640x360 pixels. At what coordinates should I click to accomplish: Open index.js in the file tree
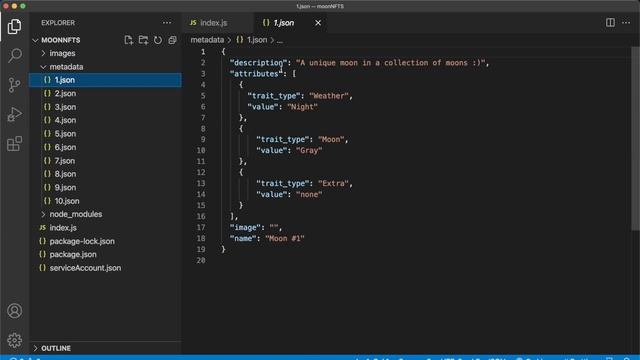pos(105,228)
